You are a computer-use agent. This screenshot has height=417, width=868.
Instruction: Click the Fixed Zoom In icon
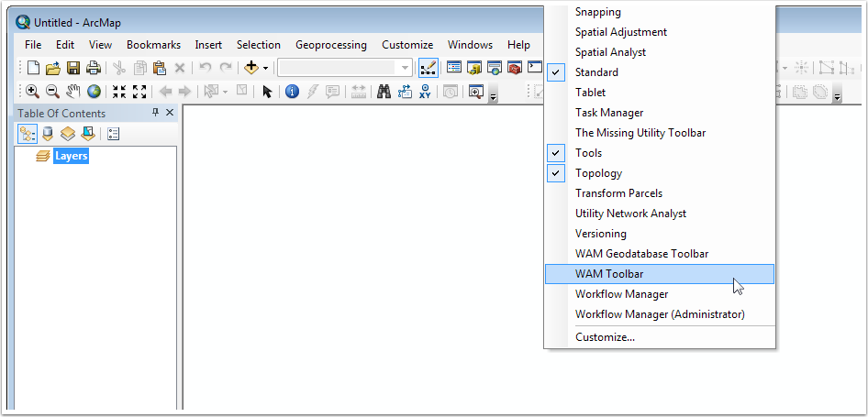pyautogui.click(x=119, y=92)
